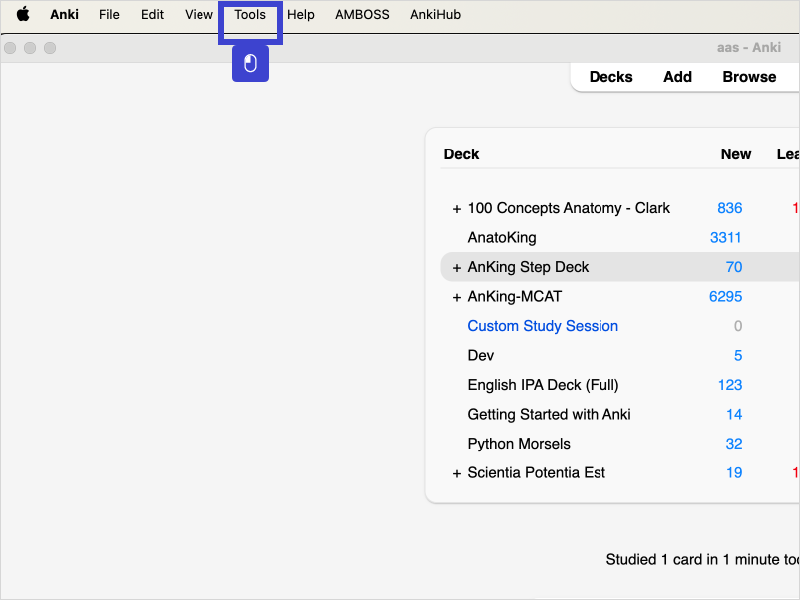Open the View menu
This screenshot has width=800, height=600.
click(199, 15)
